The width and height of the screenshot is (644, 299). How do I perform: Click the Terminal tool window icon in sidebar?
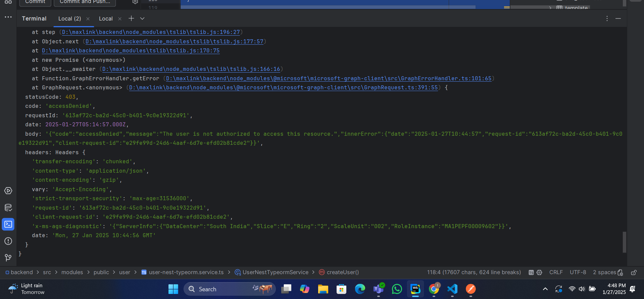[x=8, y=224]
